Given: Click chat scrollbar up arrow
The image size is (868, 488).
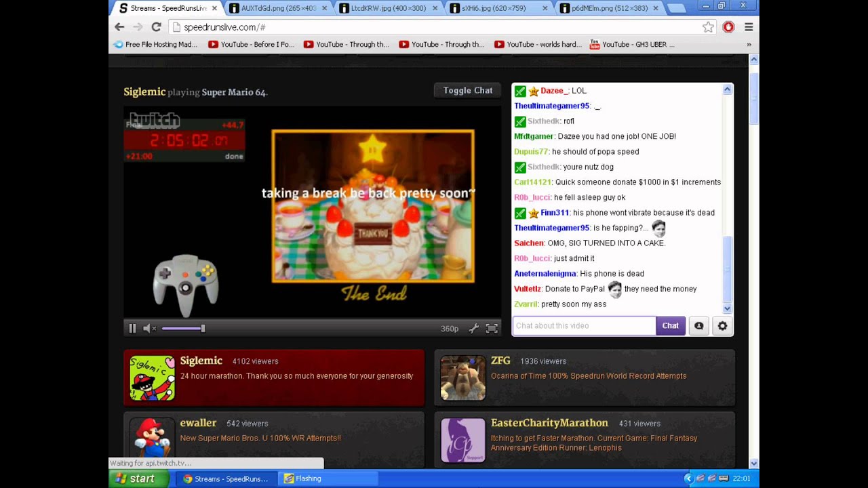Looking at the screenshot, I should tap(727, 89).
